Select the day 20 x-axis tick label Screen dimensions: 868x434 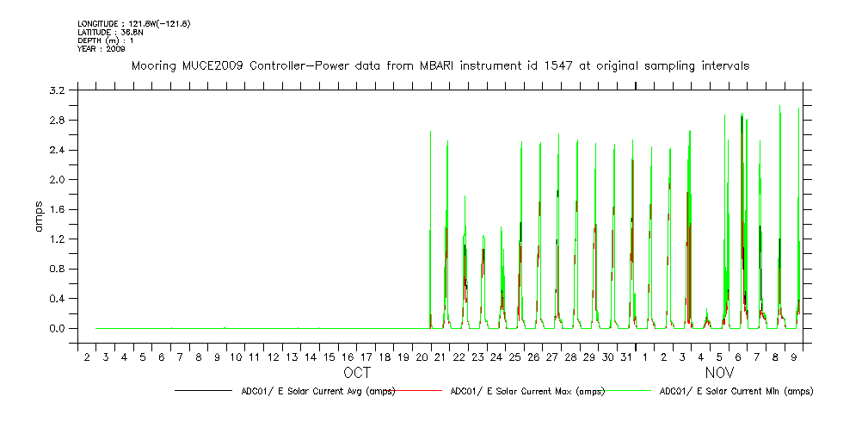(x=422, y=356)
